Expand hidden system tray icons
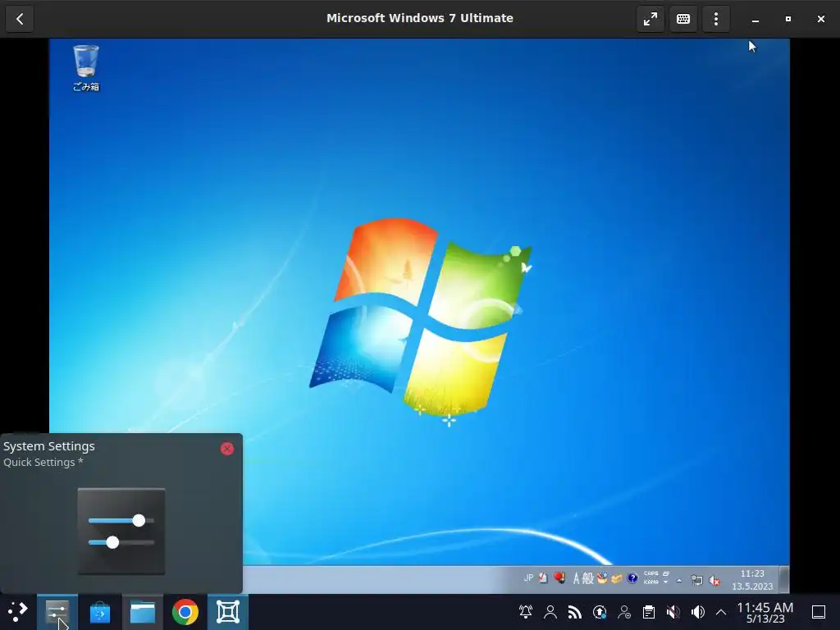Screen dimensions: 840x630 pyautogui.click(x=721, y=612)
